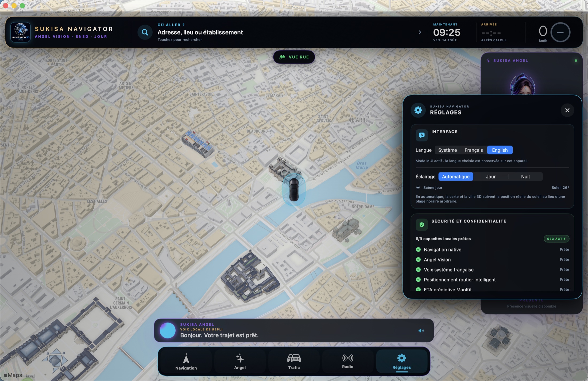588x381 pixels.
Task: Click the Arrivée time placeholder
Action: [x=491, y=33]
